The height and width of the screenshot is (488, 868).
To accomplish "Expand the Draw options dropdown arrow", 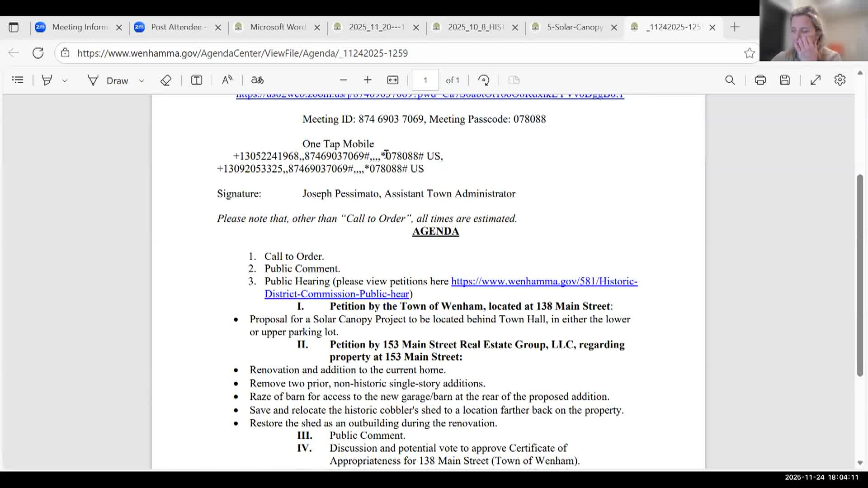I will click(141, 80).
